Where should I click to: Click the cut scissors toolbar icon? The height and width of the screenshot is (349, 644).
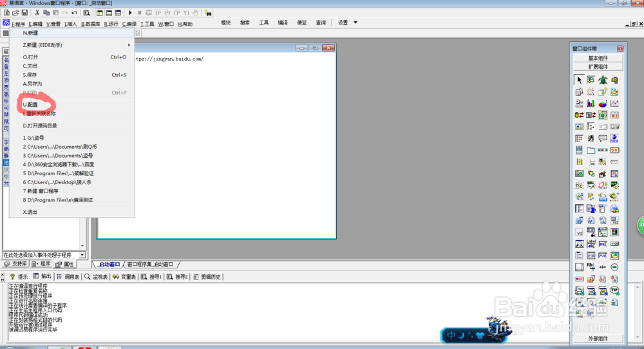tap(37, 13)
